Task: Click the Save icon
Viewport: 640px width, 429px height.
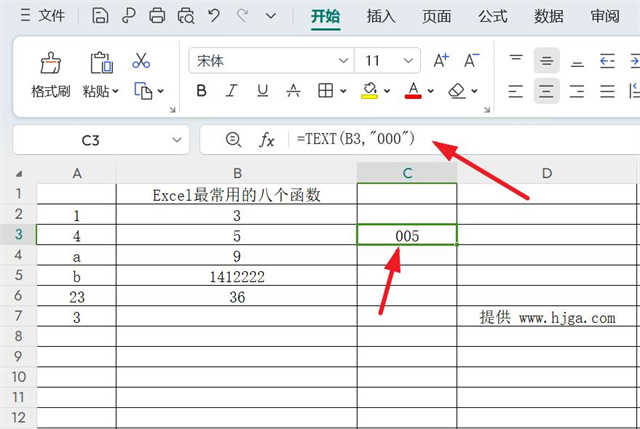Action: point(100,16)
